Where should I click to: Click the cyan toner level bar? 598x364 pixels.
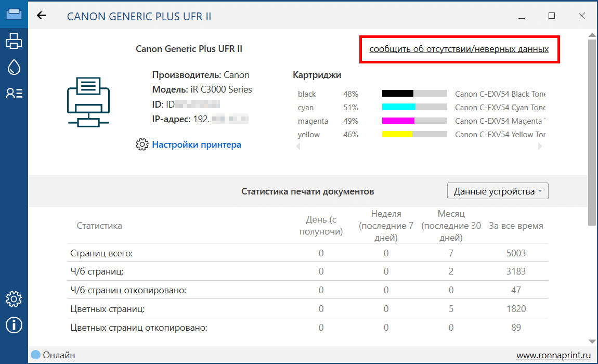pos(414,107)
